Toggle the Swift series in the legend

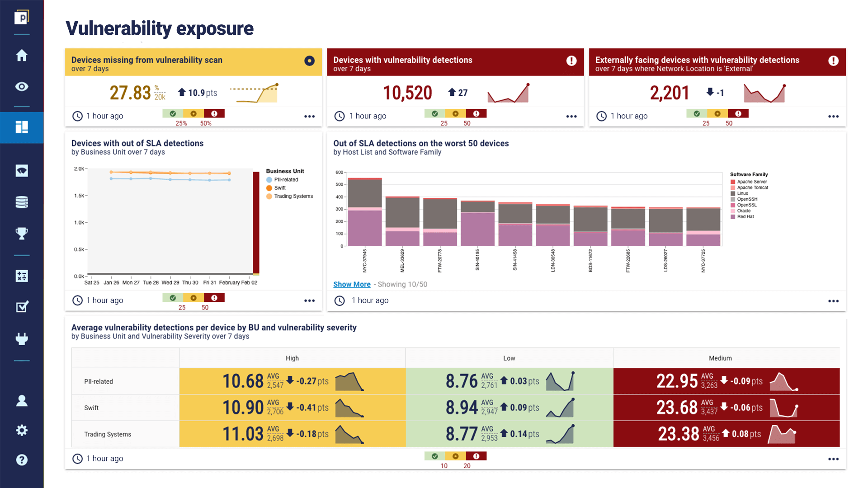click(x=279, y=188)
